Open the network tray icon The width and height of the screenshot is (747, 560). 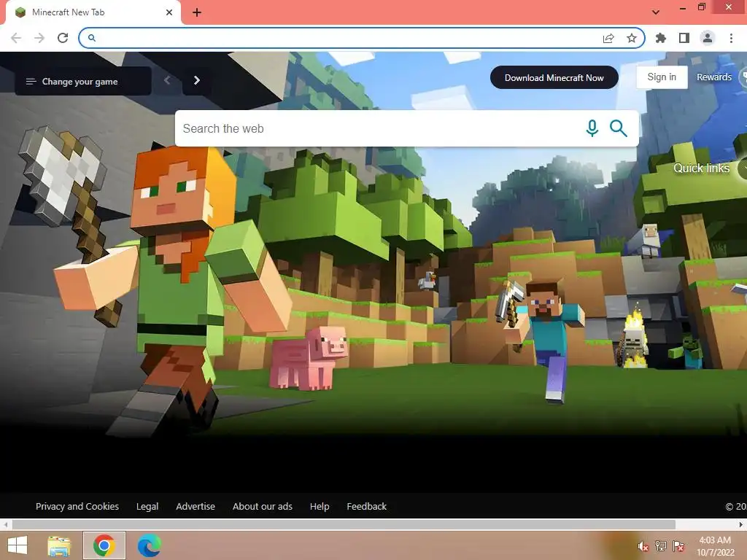pyautogui.click(x=661, y=546)
